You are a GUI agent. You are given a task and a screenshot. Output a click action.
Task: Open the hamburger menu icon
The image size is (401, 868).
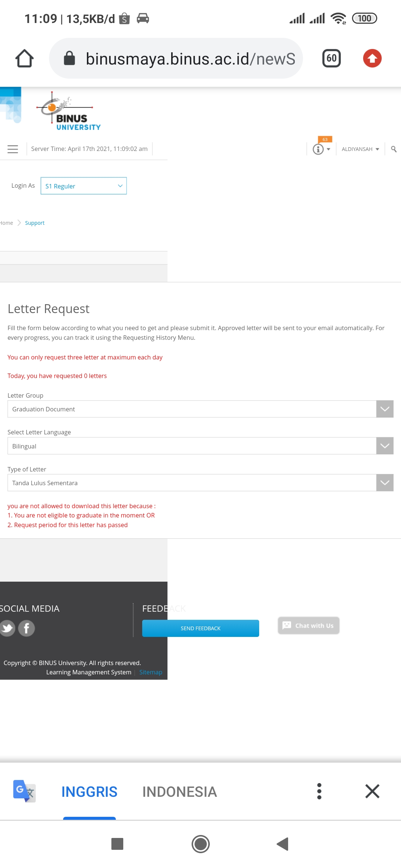click(x=13, y=149)
